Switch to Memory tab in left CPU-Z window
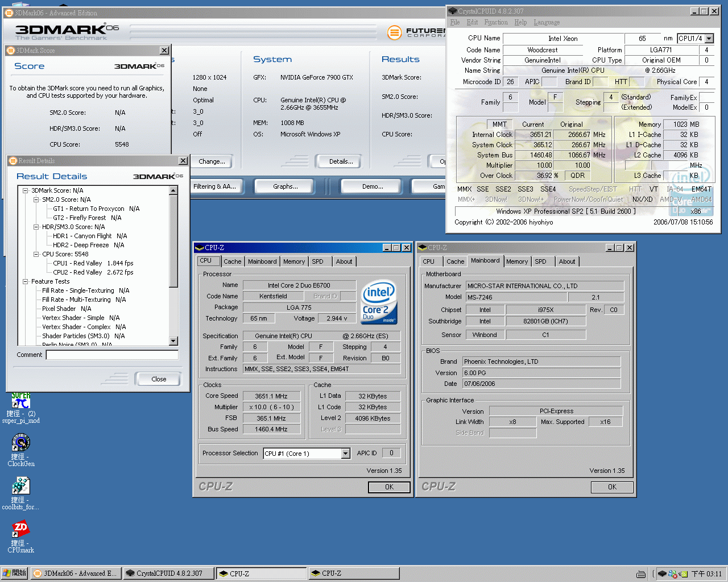728x582 pixels. click(x=294, y=261)
